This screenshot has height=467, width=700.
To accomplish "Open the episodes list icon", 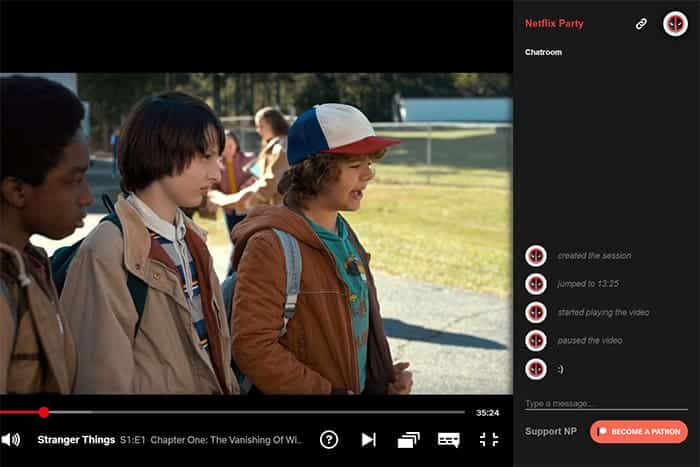I will (408, 440).
